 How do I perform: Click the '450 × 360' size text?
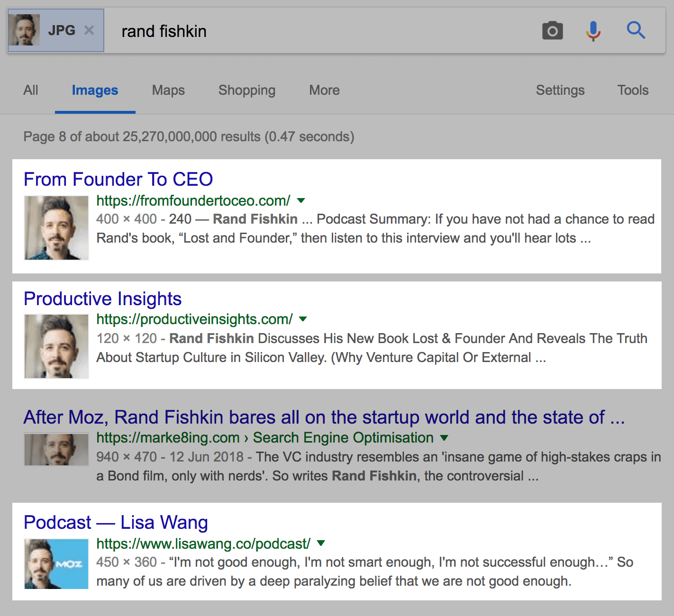pos(127,562)
